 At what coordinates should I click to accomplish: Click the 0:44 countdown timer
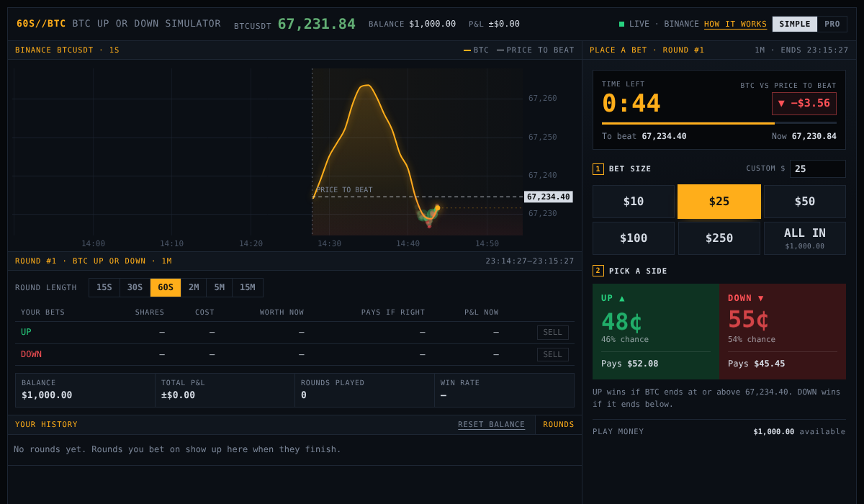[631, 103]
